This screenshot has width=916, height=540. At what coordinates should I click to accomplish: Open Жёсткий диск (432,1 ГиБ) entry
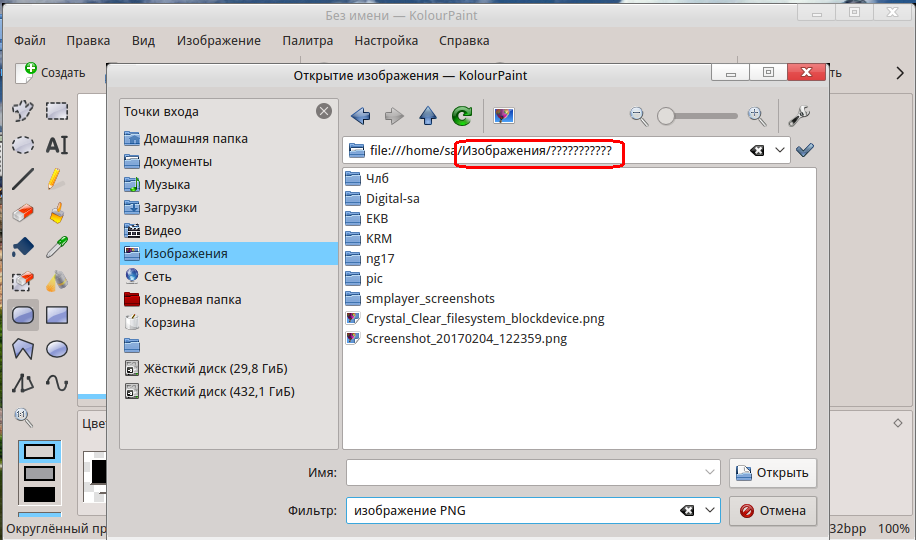point(228,392)
